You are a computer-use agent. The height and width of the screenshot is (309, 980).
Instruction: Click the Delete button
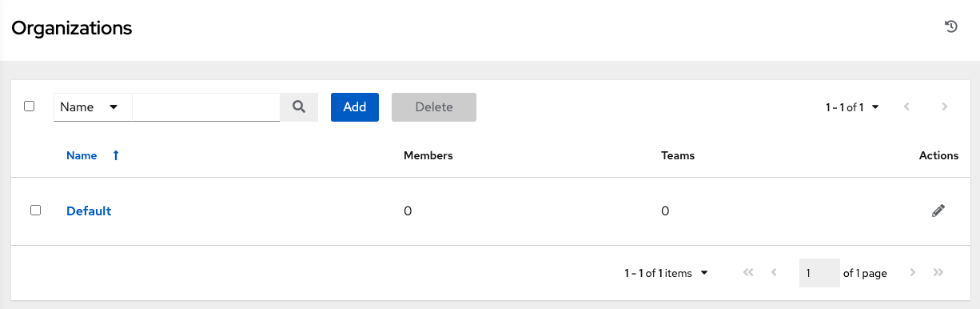(x=434, y=107)
